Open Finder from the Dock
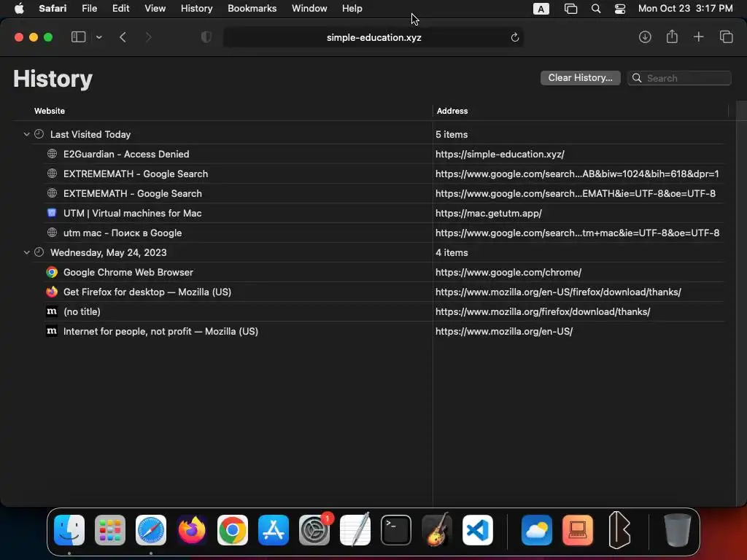The width and height of the screenshot is (747, 560). click(x=69, y=530)
